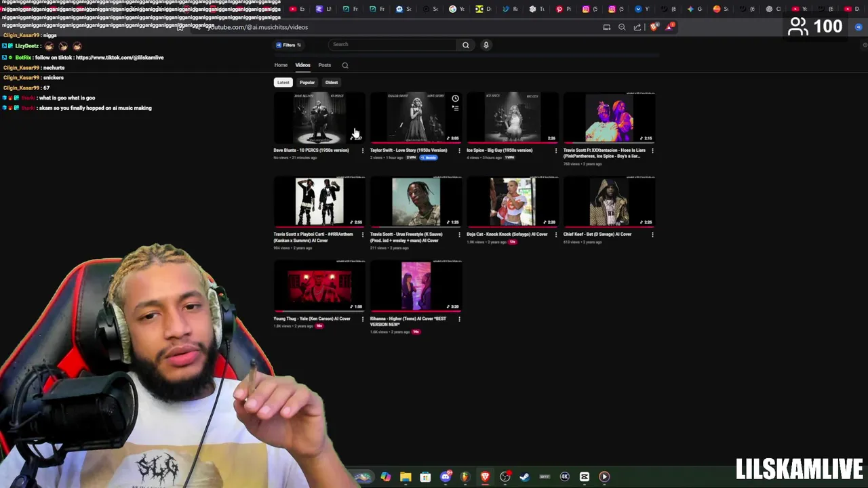Open title Travis Scott x Playboi Carti RRAnthem

pos(313,237)
